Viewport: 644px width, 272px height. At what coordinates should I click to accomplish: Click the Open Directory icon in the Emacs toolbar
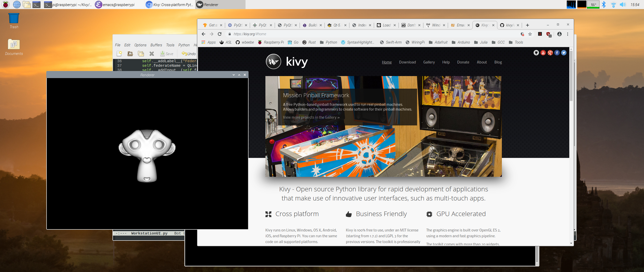tap(141, 53)
